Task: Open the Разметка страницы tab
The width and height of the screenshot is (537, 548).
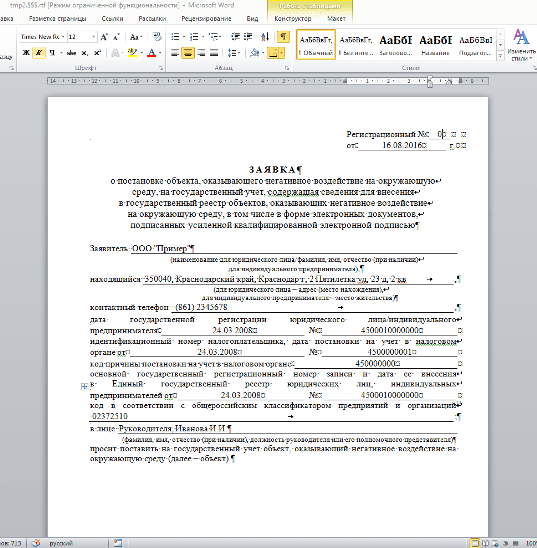Action: point(57,19)
